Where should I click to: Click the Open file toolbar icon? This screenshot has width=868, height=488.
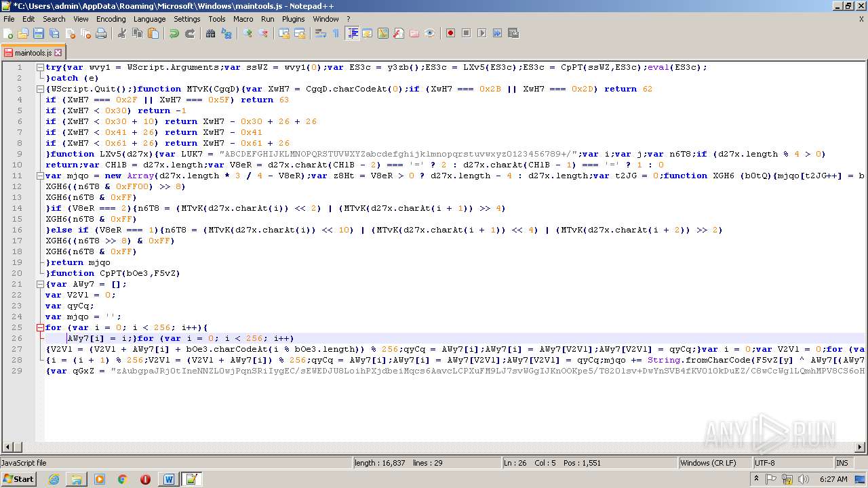click(x=23, y=33)
